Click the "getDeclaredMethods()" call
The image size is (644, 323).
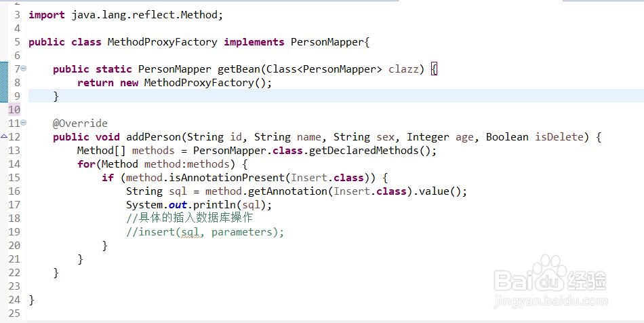(x=369, y=151)
